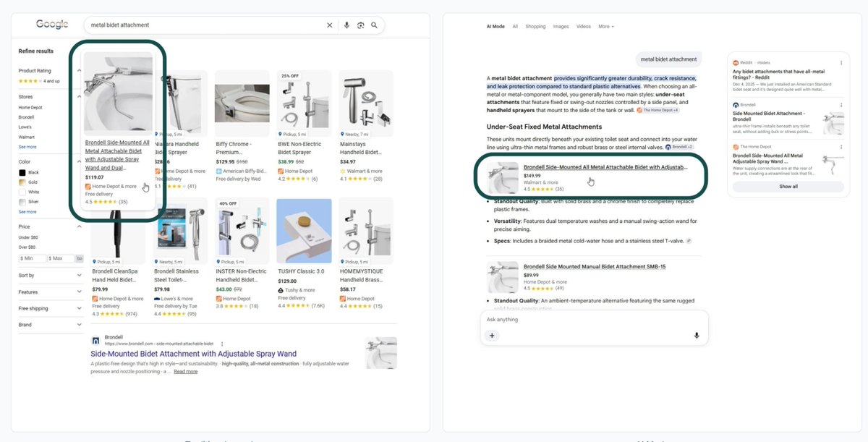
Task: Expand the Sort by filter
Action: point(80,276)
